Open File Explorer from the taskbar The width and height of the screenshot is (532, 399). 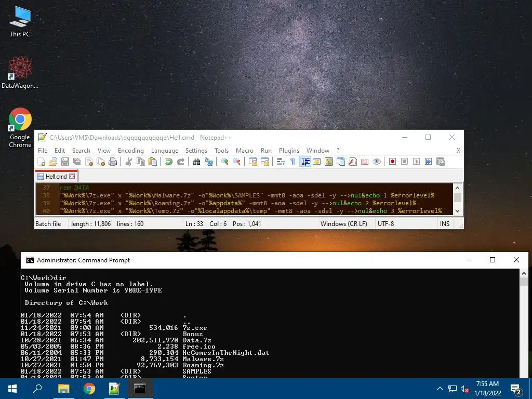coord(63,389)
